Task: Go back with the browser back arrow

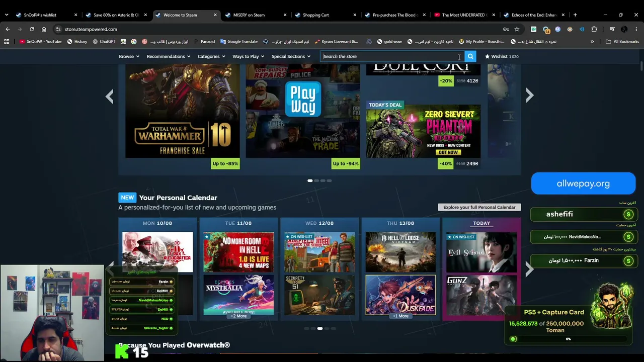Action: [8, 29]
